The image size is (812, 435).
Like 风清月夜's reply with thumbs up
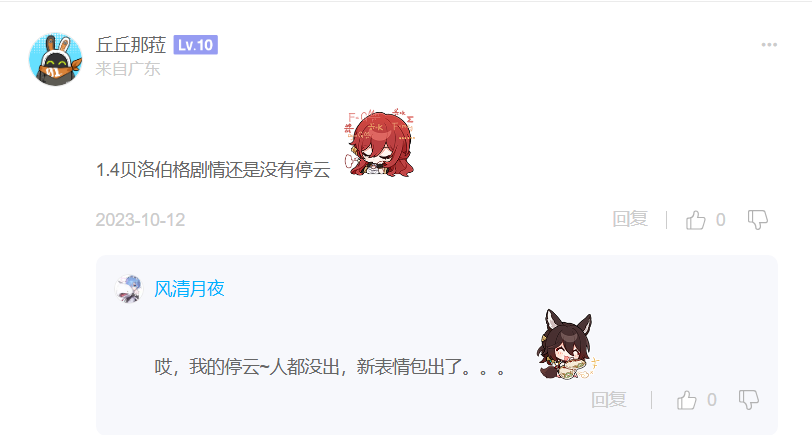coord(687,400)
